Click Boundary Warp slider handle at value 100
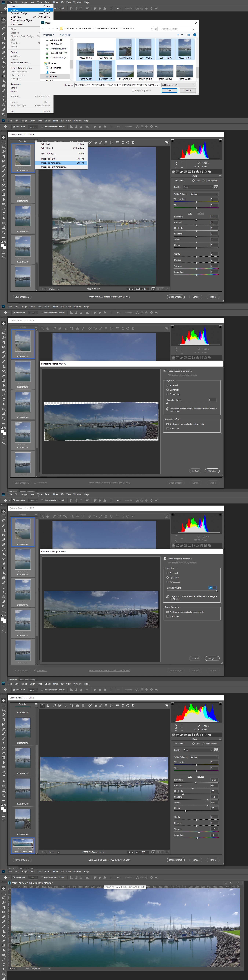Image resolution: width=248 pixels, height=980 pixels. (216, 591)
